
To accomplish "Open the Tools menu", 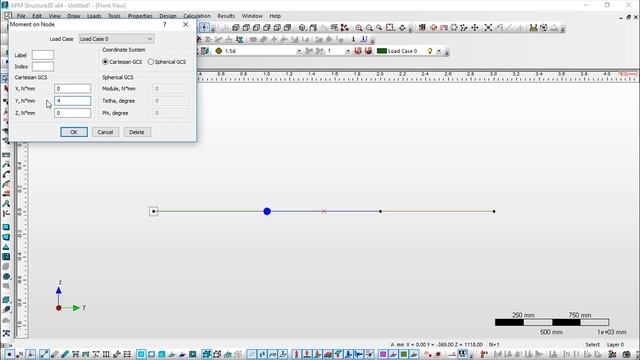I will pyautogui.click(x=114, y=16).
